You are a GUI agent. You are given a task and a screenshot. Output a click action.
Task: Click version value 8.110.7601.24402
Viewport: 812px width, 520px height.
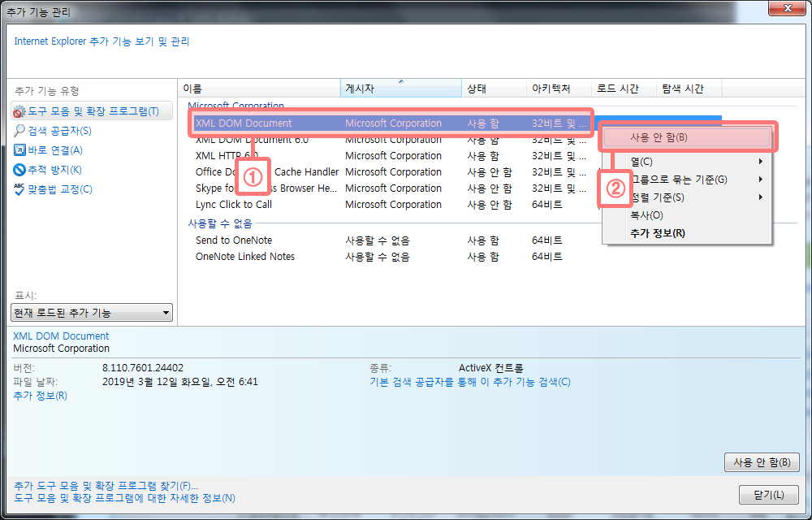click(143, 368)
